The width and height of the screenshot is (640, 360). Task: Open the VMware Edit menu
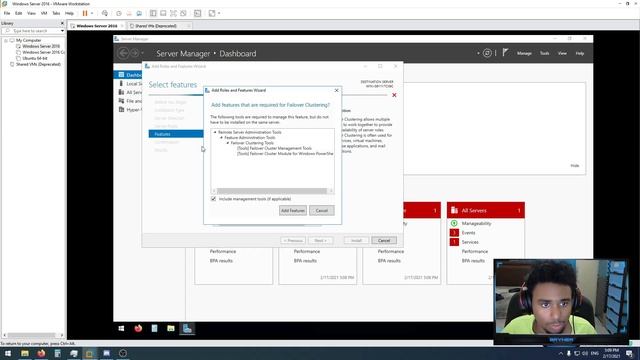coord(19,13)
